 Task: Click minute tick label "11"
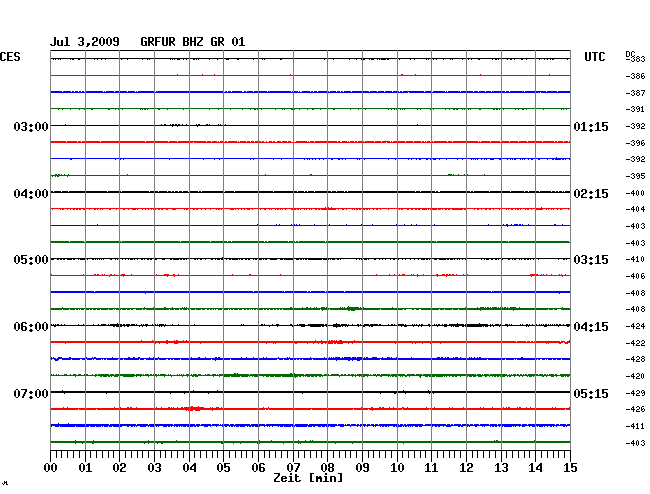click(431, 468)
